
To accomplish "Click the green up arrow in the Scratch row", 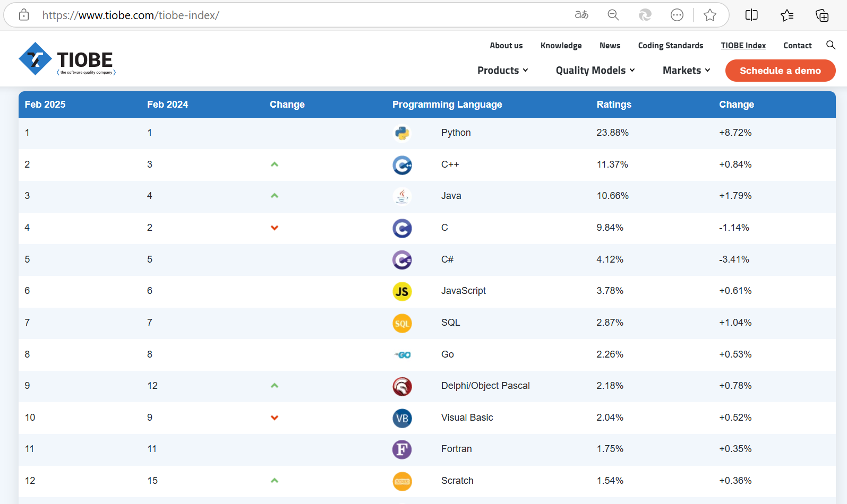I will tap(275, 481).
